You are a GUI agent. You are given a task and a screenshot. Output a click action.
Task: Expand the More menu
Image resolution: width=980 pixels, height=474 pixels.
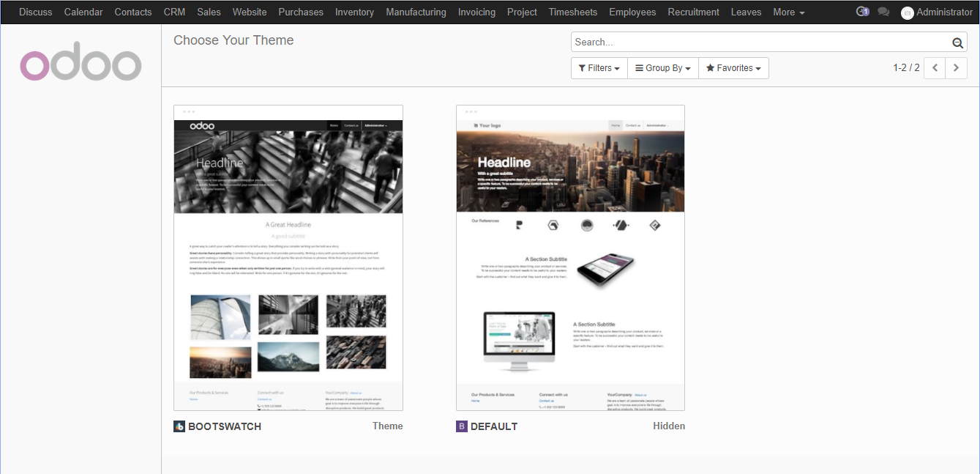click(788, 12)
